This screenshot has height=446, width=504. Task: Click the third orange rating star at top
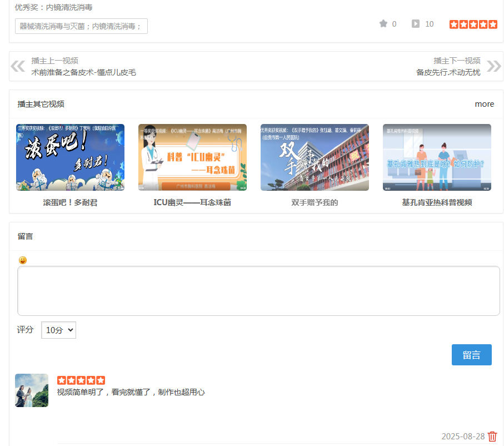click(x=473, y=24)
